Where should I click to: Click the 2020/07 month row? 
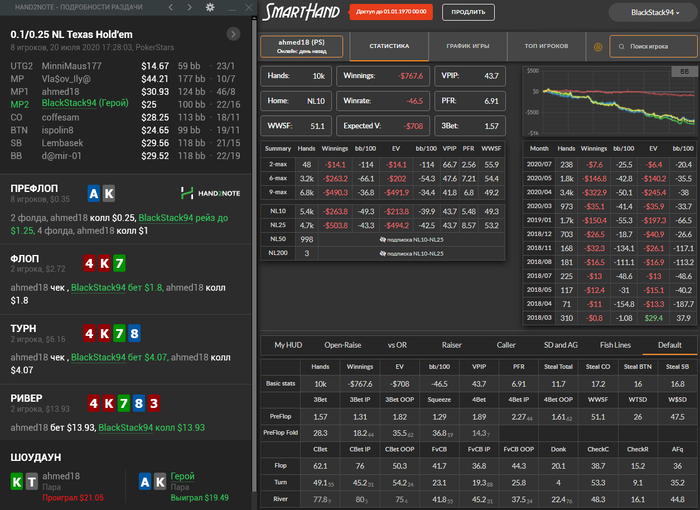tap(610, 164)
